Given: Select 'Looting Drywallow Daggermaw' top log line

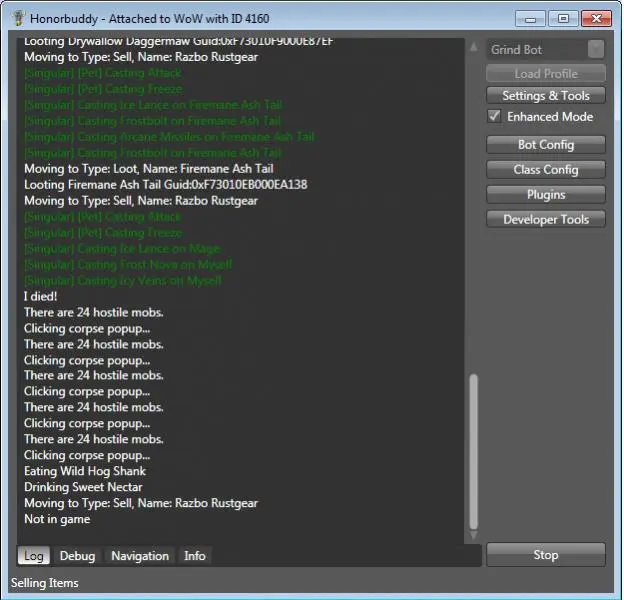Looking at the screenshot, I should click(x=178, y=41).
